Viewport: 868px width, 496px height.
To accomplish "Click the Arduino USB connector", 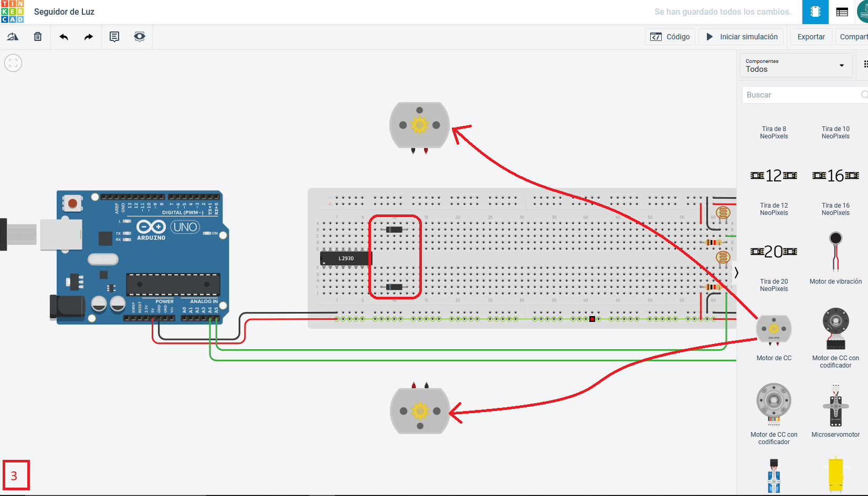I will pyautogui.click(x=61, y=234).
